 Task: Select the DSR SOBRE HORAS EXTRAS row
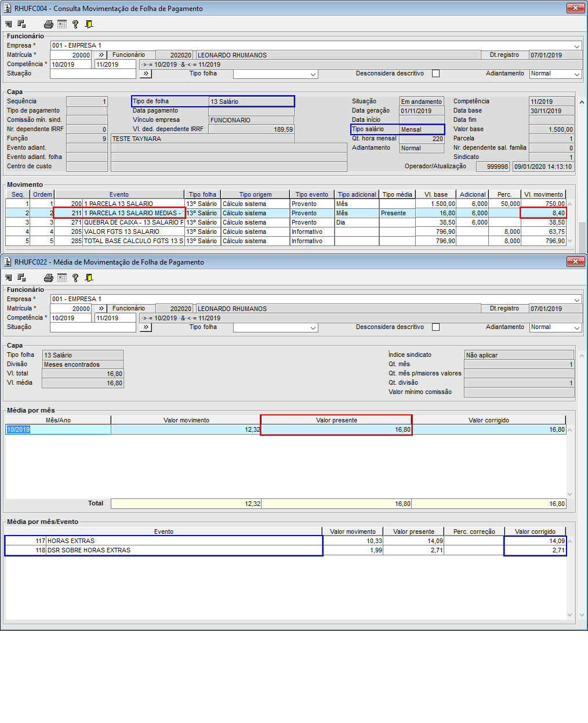pyautogui.click(x=285, y=550)
